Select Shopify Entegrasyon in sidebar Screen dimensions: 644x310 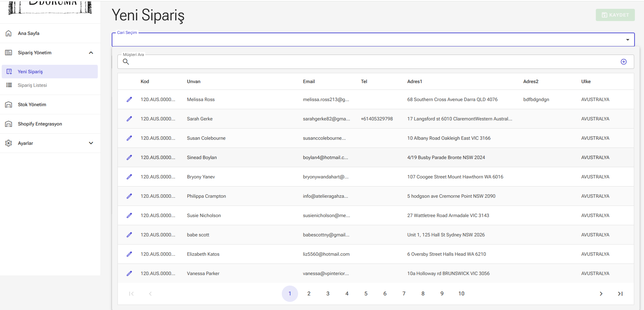pyautogui.click(x=40, y=124)
